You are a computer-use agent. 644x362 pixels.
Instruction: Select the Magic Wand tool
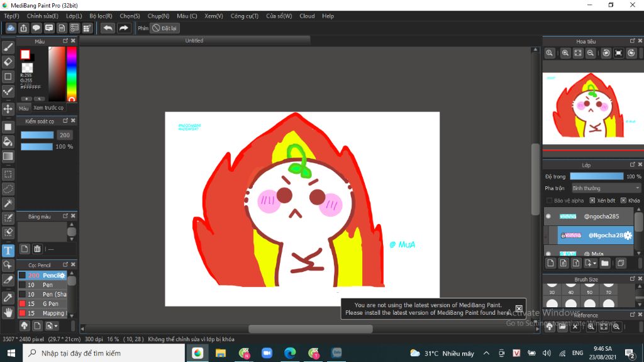[8, 203]
